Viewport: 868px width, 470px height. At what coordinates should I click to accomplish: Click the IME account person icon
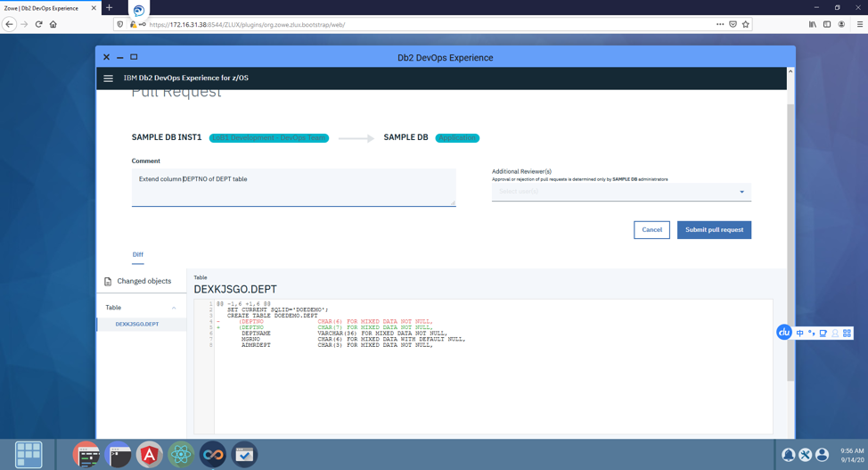(x=835, y=333)
